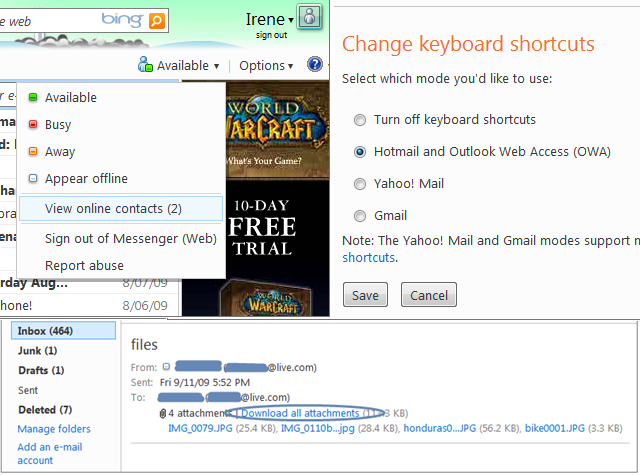Click the World of Warcraft free trial ad
Image resolution: width=640 pixels, height=475 pixels.
(x=256, y=198)
